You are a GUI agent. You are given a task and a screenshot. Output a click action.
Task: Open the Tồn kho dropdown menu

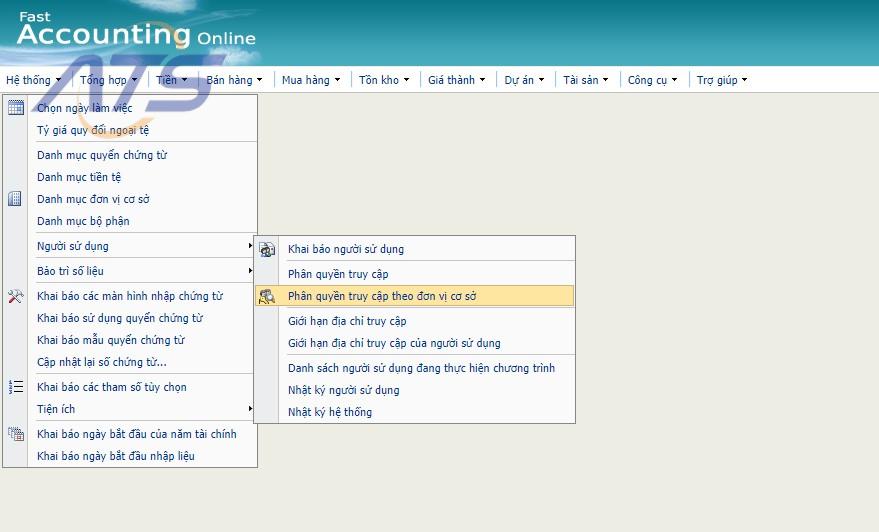[384, 80]
